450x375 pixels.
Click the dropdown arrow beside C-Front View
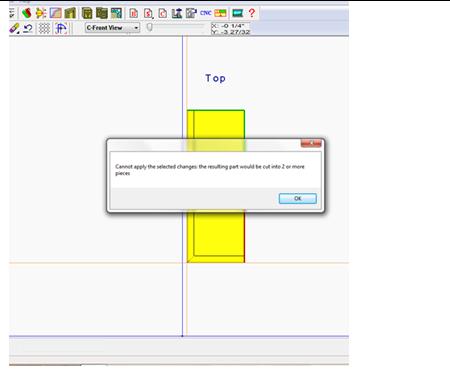tap(136, 28)
